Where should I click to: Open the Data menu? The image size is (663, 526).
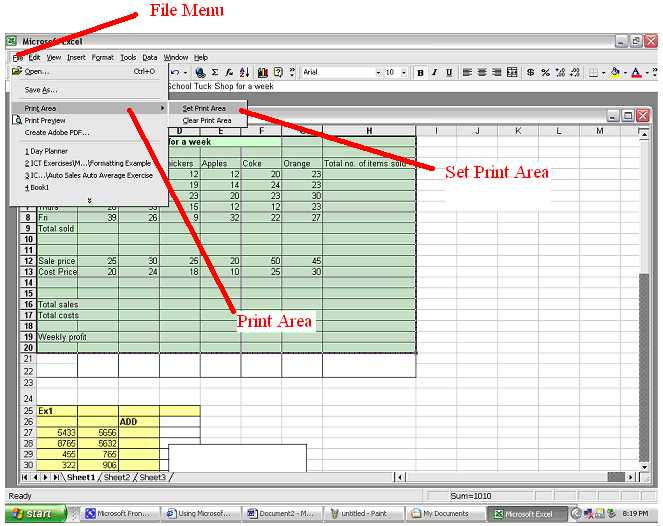(x=150, y=58)
